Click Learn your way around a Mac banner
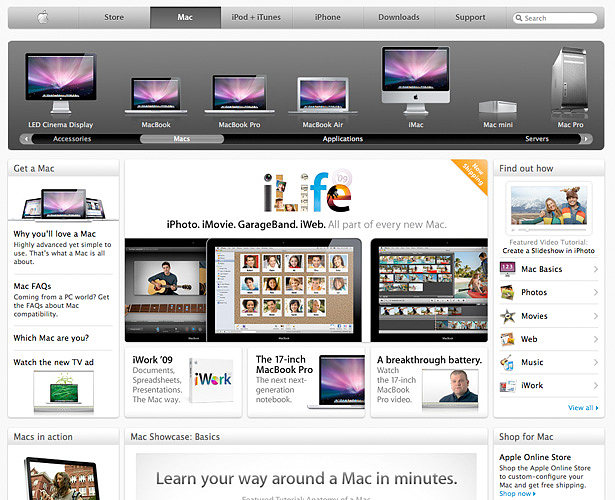This screenshot has height=500, width=615. 306,478
